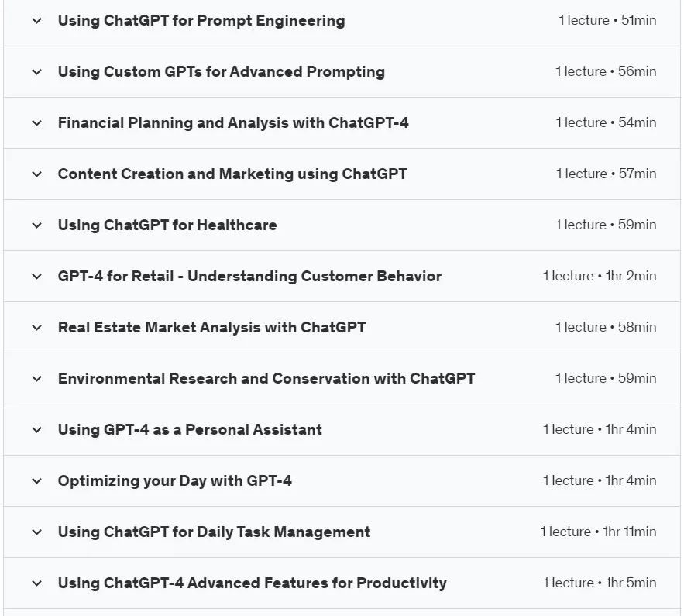Expand Using ChatGPT for Healthcare chevron
Image resolution: width=684 pixels, height=616 pixels.
coord(37,225)
